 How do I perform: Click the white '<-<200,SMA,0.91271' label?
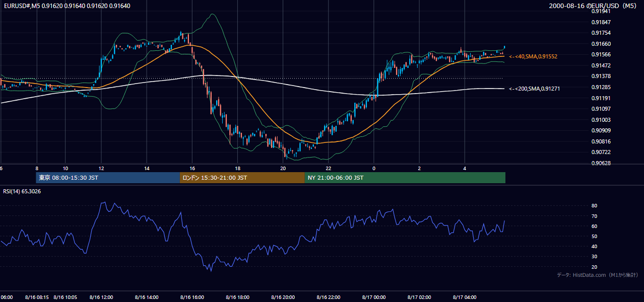tap(535, 89)
